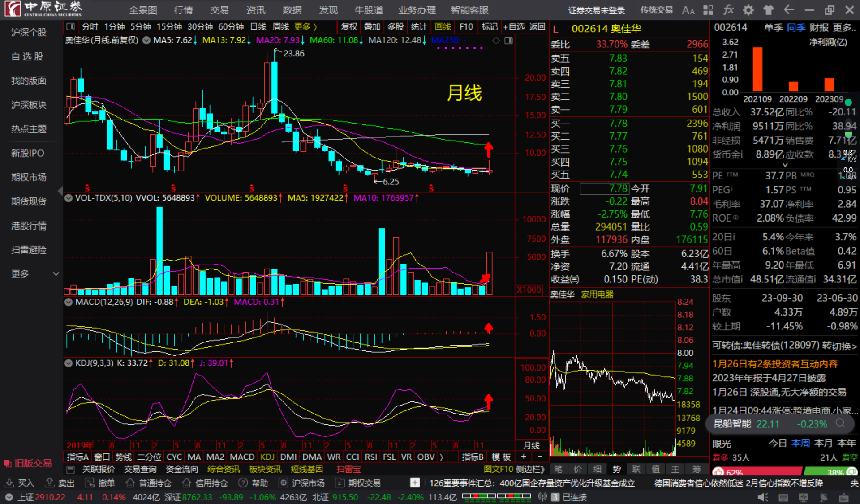The image size is (860, 504).
Task: Click 证券交易未登录 login link
Action: click(597, 10)
